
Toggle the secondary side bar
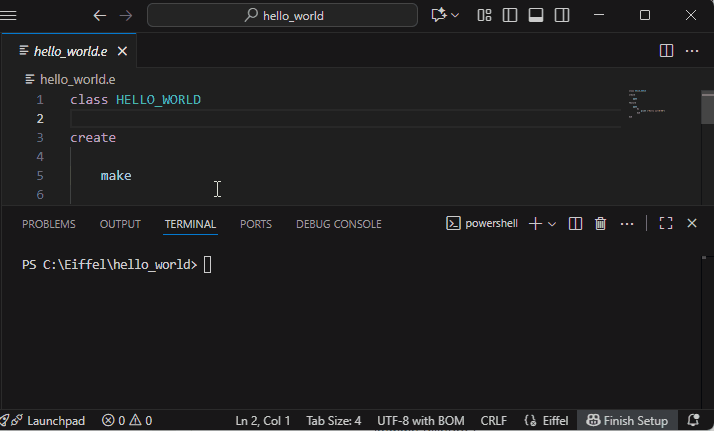tap(561, 15)
